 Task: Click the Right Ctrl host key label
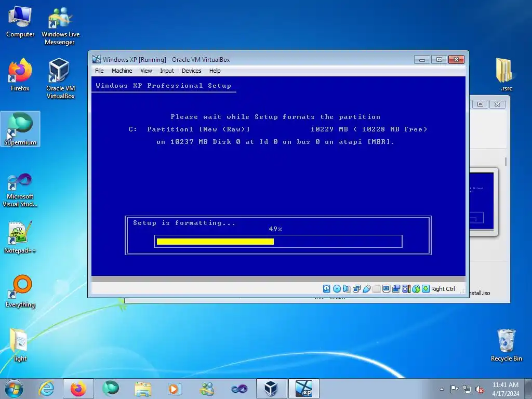tap(443, 289)
